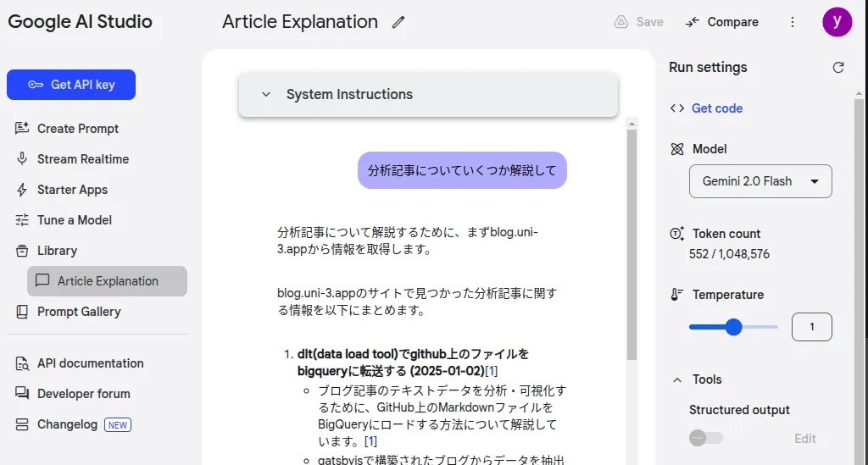Click the Changelog list icon
Viewport: 868px width, 465px height.
[21, 424]
